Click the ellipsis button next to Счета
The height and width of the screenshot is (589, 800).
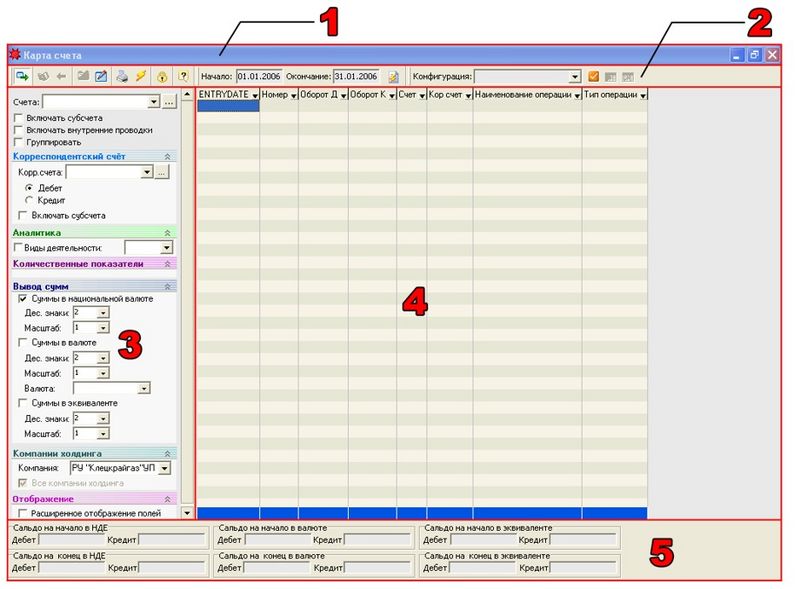pos(169,102)
